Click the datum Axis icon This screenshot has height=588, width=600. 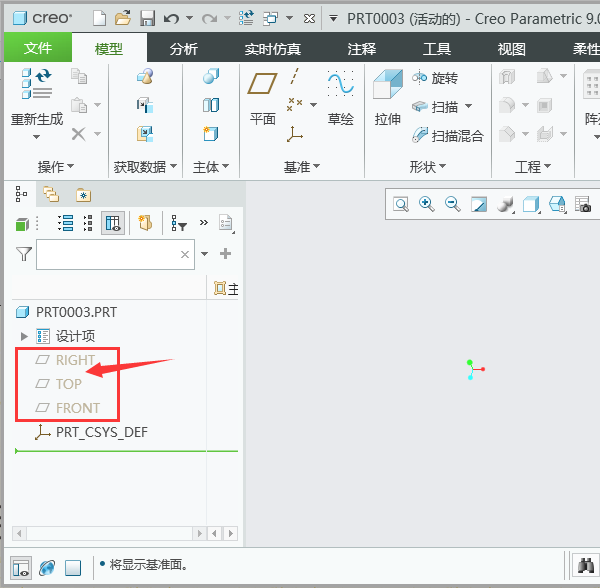click(294, 76)
